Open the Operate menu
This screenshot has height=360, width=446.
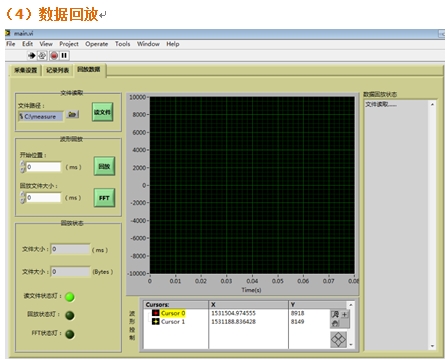tap(97, 44)
